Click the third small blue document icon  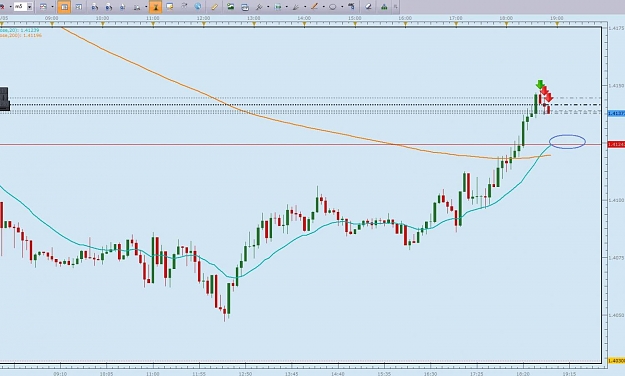(x=123, y=7)
